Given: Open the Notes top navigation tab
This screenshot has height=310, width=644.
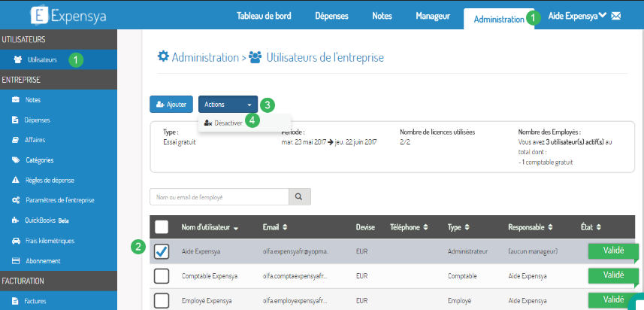Looking at the screenshot, I should coord(382,16).
